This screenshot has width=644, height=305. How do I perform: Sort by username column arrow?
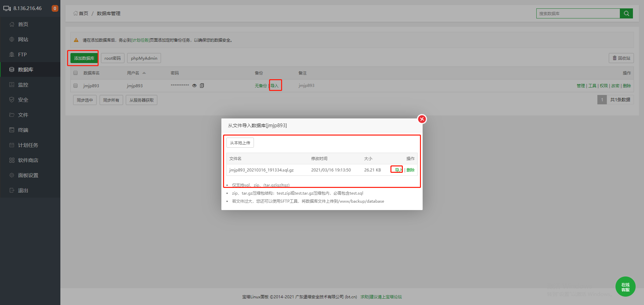(x=144, y=73)
